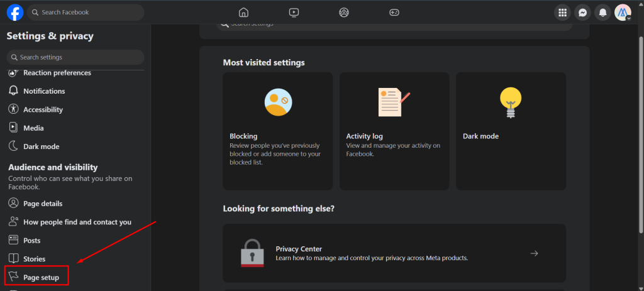Open the Privacy Center link

coord(394,253)
